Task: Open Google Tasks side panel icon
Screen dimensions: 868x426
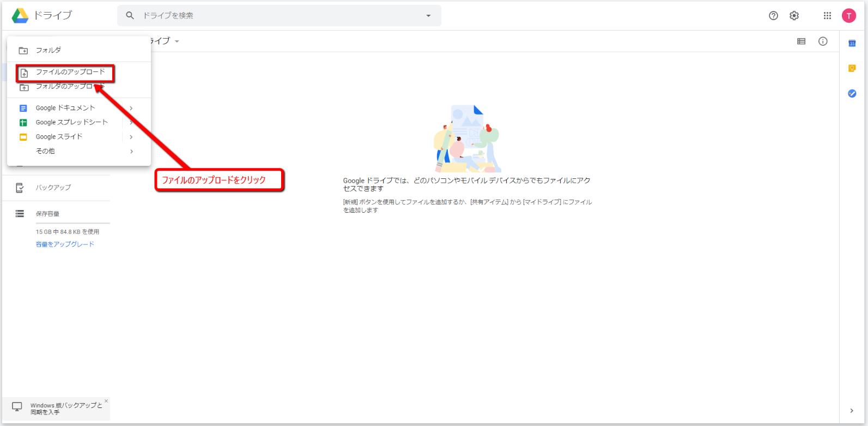Action: (852, 94)
